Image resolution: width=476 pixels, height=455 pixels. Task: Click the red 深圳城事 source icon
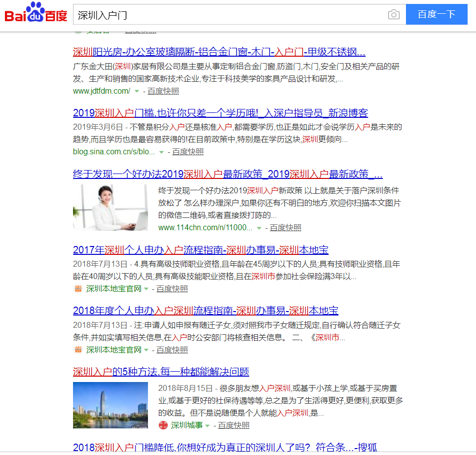163,425
